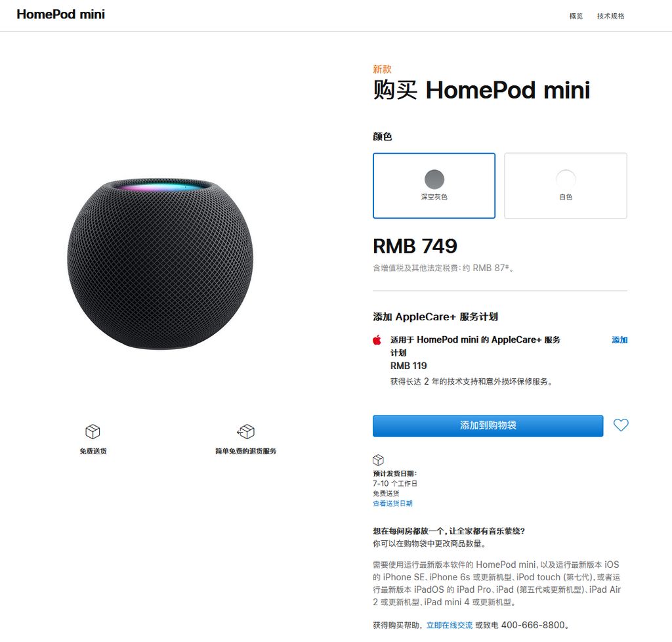Screen dimensions: 672x642
Task: Click the 简单免费的退货服务 label
Action: click(245, 451)
